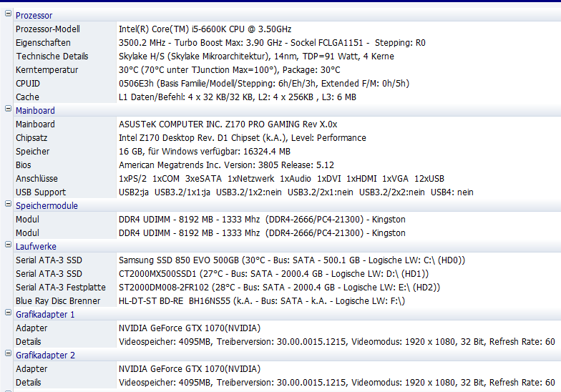Viewport: 561px width, 392px height.
Task: Select the Speichermodule section heading
Action: 47,206
